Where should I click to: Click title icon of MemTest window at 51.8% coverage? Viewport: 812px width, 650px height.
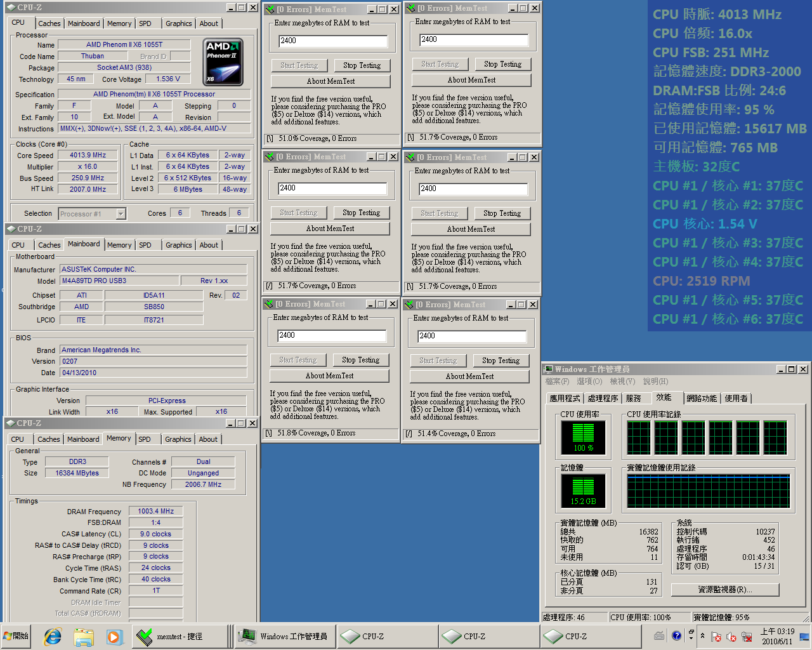[269, 304]
